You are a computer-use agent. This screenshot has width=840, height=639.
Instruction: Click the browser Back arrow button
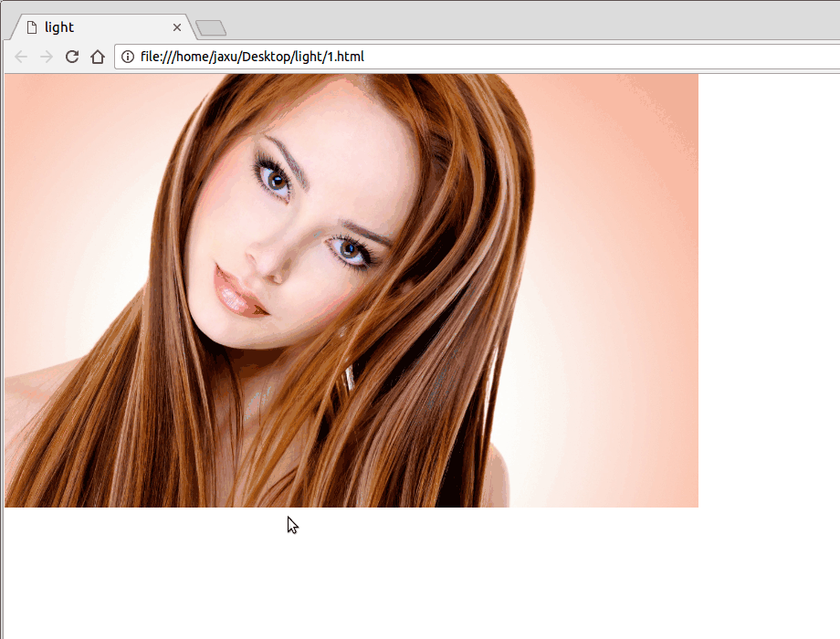pos(21,57)
